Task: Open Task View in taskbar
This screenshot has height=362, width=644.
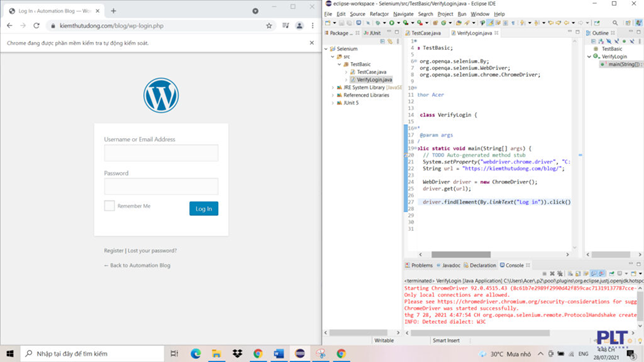Action: point(175,353)
